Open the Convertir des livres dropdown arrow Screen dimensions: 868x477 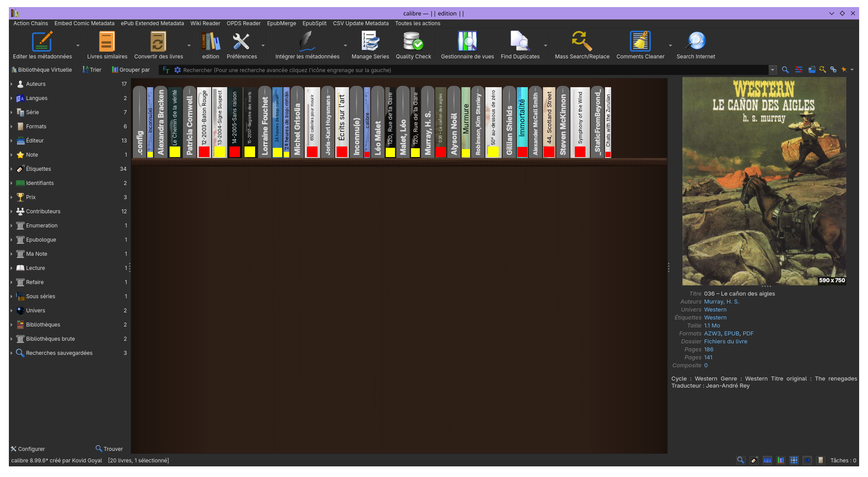click(189, 46)
